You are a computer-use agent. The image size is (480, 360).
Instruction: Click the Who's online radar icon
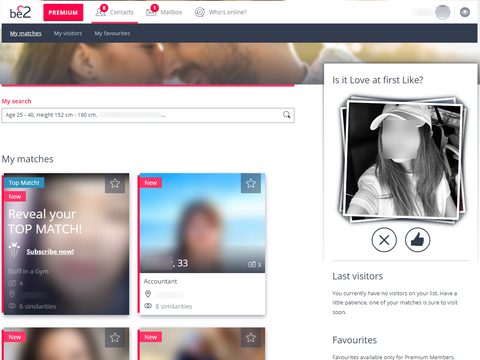point(200,13)
